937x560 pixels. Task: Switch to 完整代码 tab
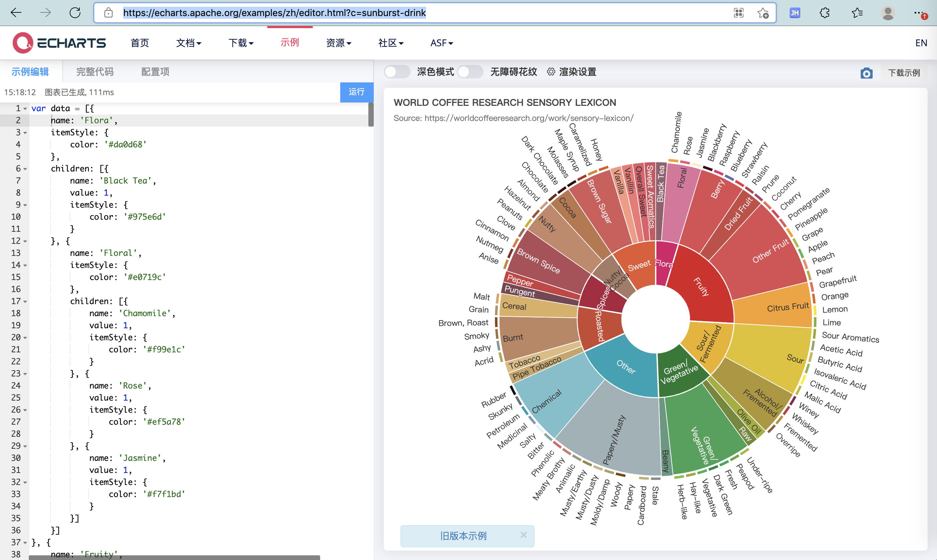point(95,72)
